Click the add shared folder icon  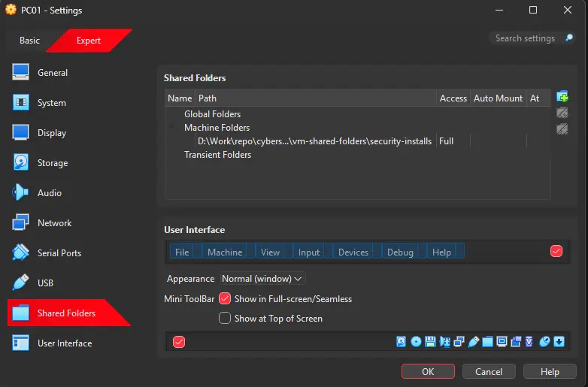[x=562, y=97]
